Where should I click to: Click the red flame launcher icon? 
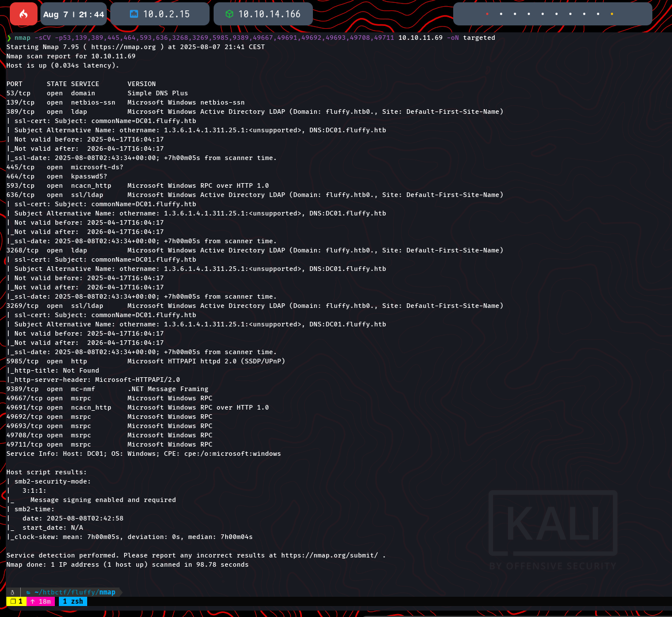point(23,14)
